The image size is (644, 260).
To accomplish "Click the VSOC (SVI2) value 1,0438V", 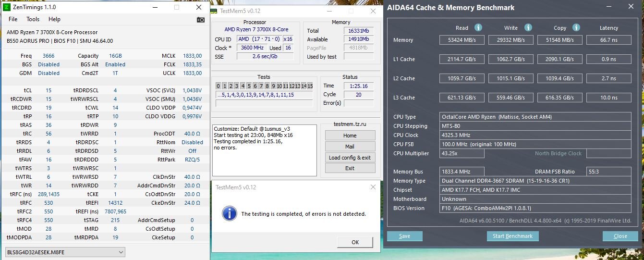I will [x=192, y=90].
